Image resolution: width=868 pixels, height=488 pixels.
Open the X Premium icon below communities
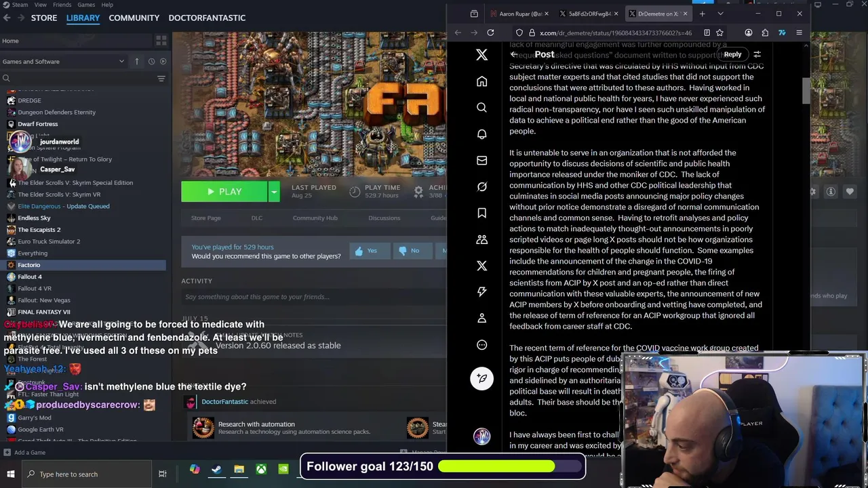[x=481, y=266]
